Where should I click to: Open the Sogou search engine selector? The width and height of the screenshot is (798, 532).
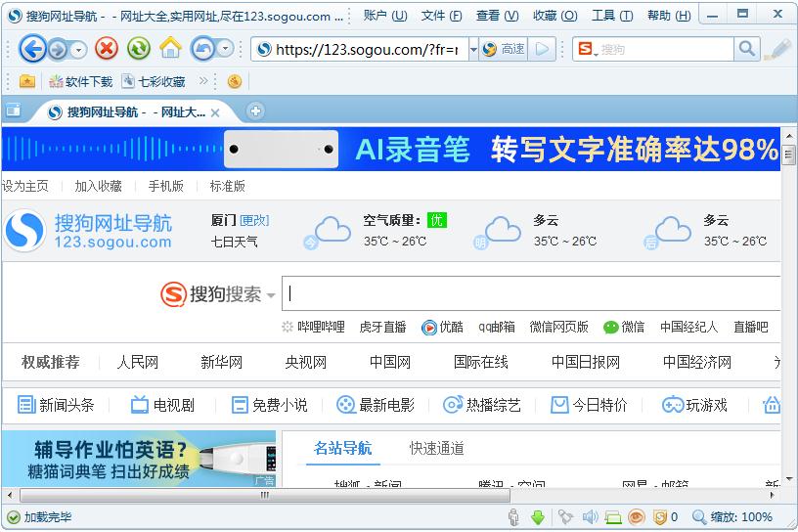[x=588, y=49]
